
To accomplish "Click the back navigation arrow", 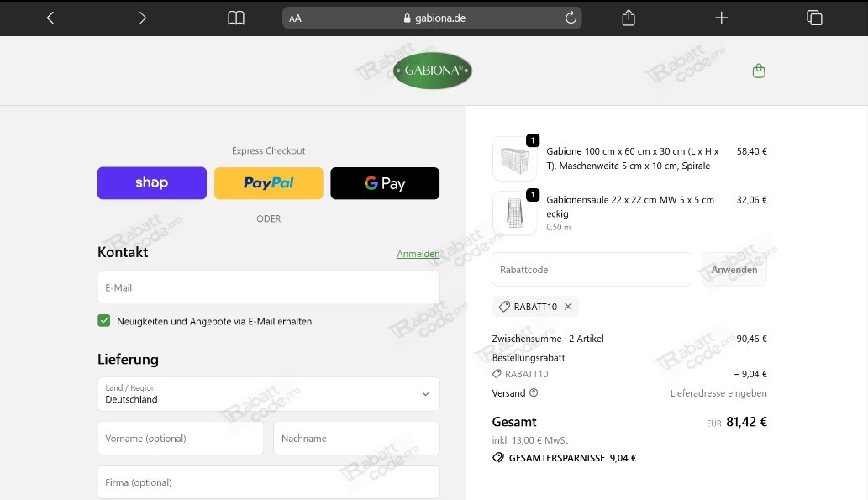I will (49, 17).
